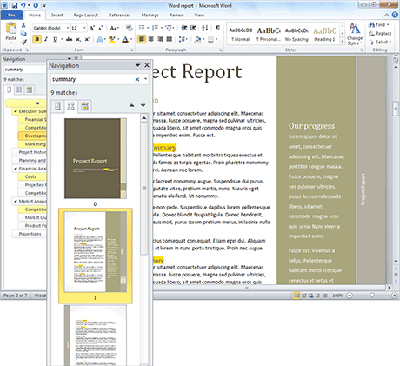Click the Shading paint bucket icon
400x366 pixels.
pos(198,39)
